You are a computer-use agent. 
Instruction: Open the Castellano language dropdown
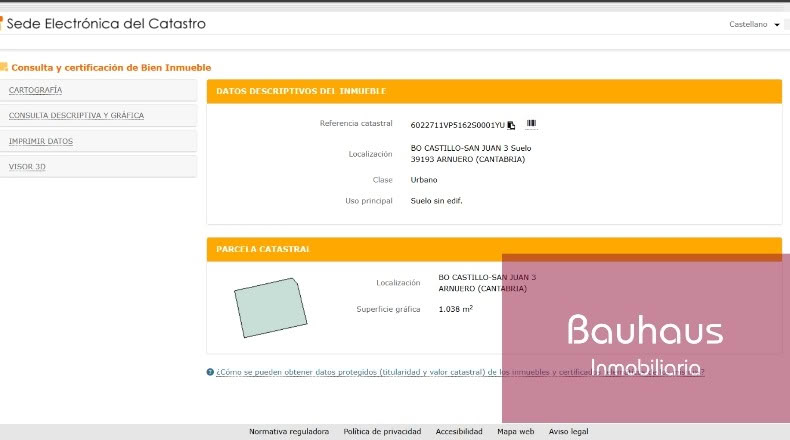(754, 24)
